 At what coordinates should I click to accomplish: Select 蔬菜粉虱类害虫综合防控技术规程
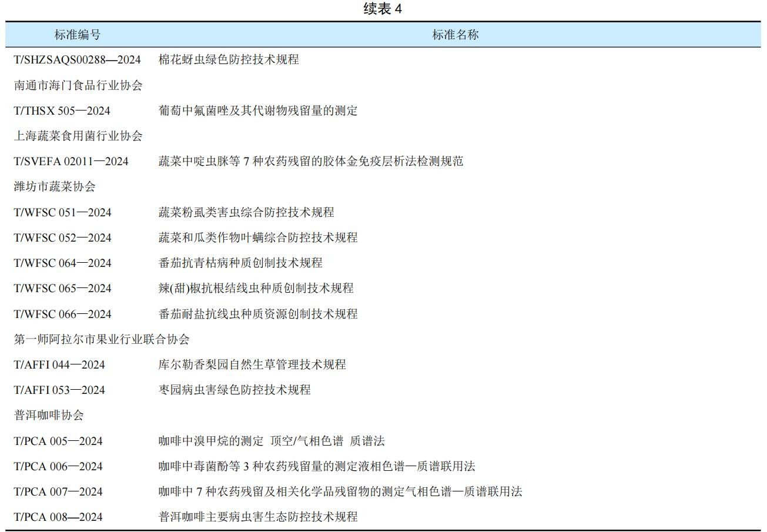tap(246, 212)
